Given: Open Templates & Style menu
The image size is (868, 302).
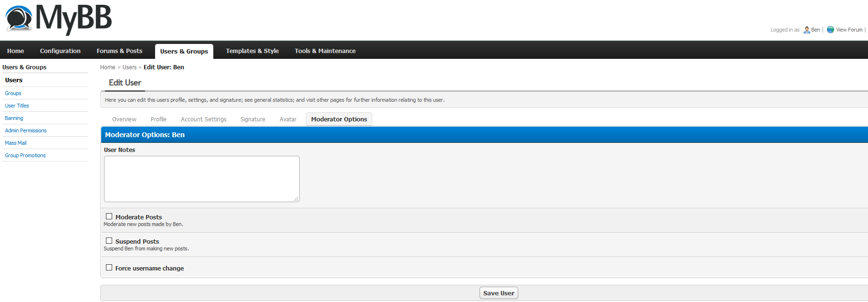Looking at the screenshot, I should click(x=252, y=51).
